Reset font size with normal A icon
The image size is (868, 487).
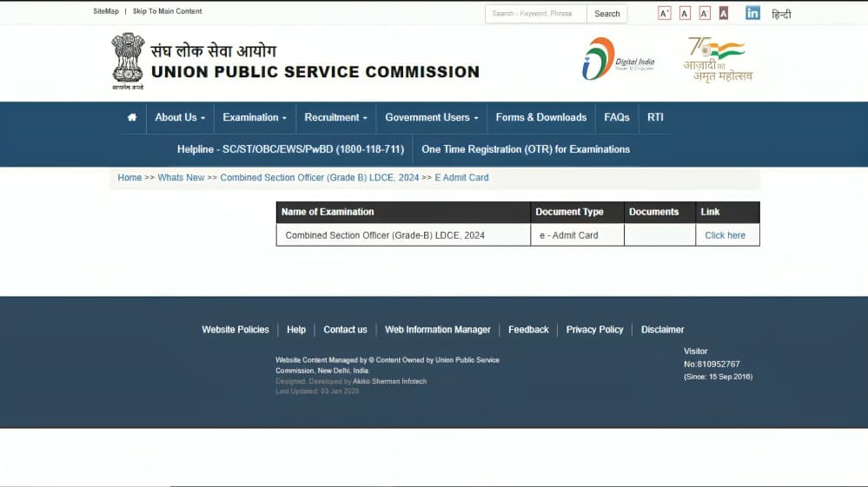tap(685, 13)
